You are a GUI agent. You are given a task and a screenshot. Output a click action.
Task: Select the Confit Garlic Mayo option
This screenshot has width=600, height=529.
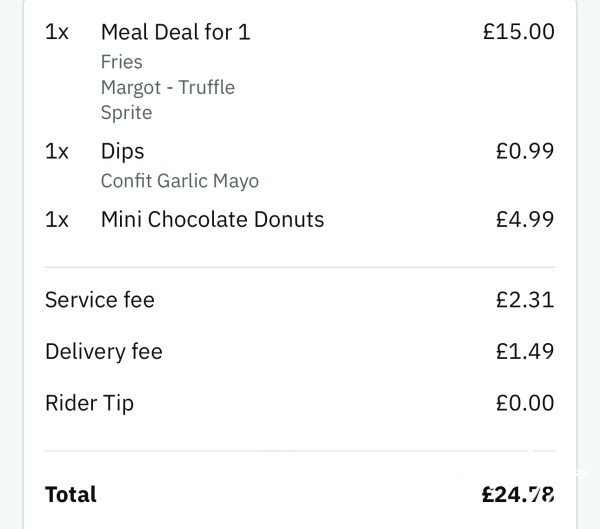(x=180, y=181)
